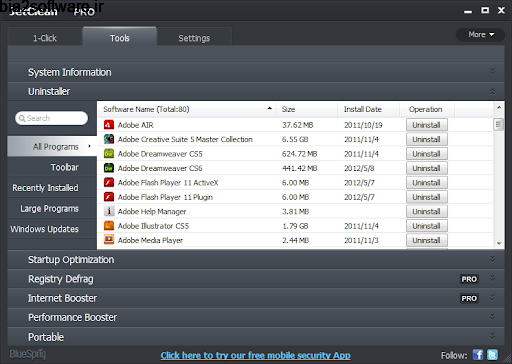Expand the Internet Booster section
The height and width of the screenshot is (364, 512).
(492, 298)
